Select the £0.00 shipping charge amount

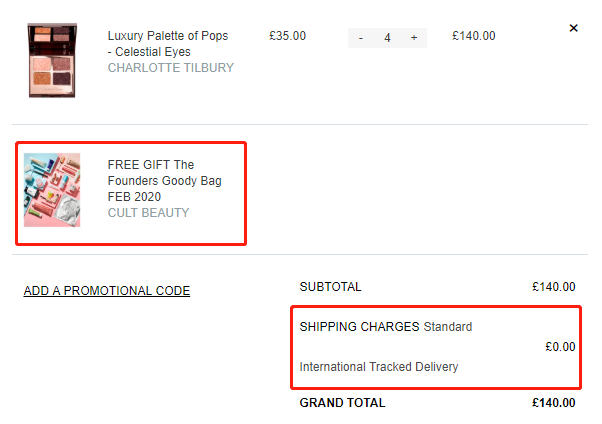coord(560,346)
